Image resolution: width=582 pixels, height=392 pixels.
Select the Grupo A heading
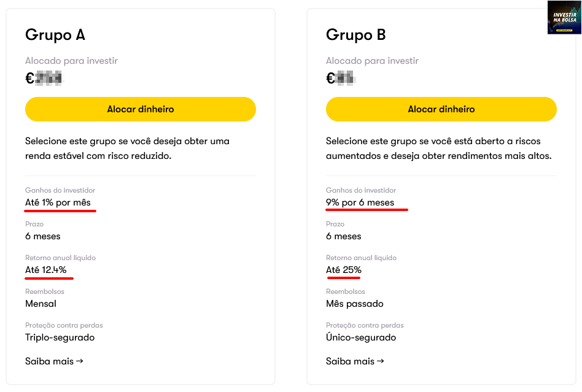55,35
